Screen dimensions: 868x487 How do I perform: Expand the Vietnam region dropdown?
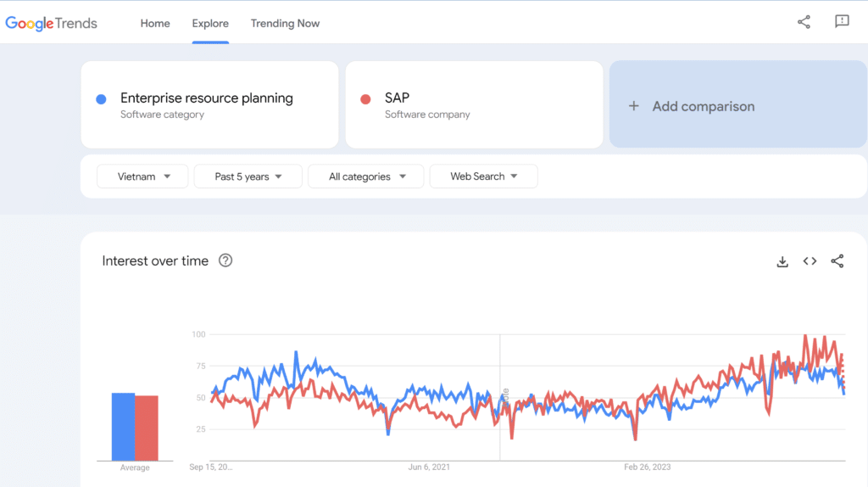142,176
